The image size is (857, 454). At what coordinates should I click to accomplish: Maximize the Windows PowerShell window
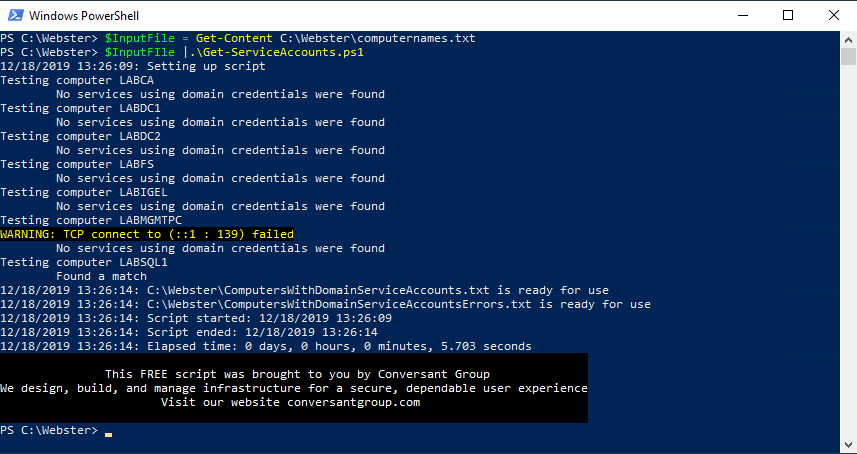[788, 15]
